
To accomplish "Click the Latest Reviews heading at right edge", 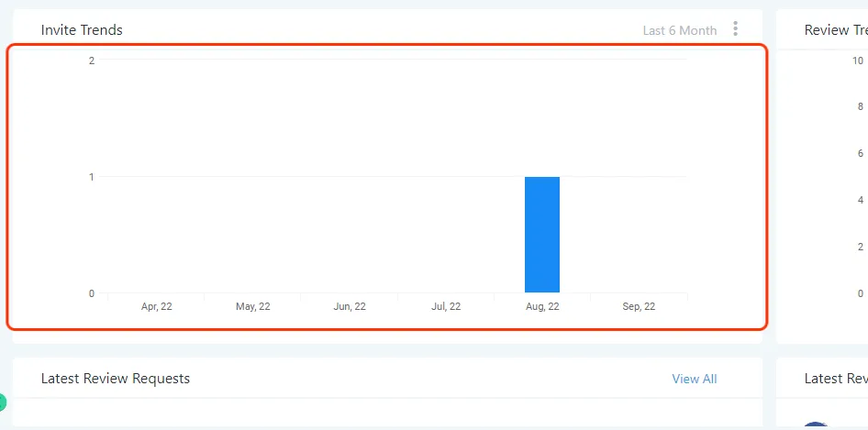I will [836, 379].
